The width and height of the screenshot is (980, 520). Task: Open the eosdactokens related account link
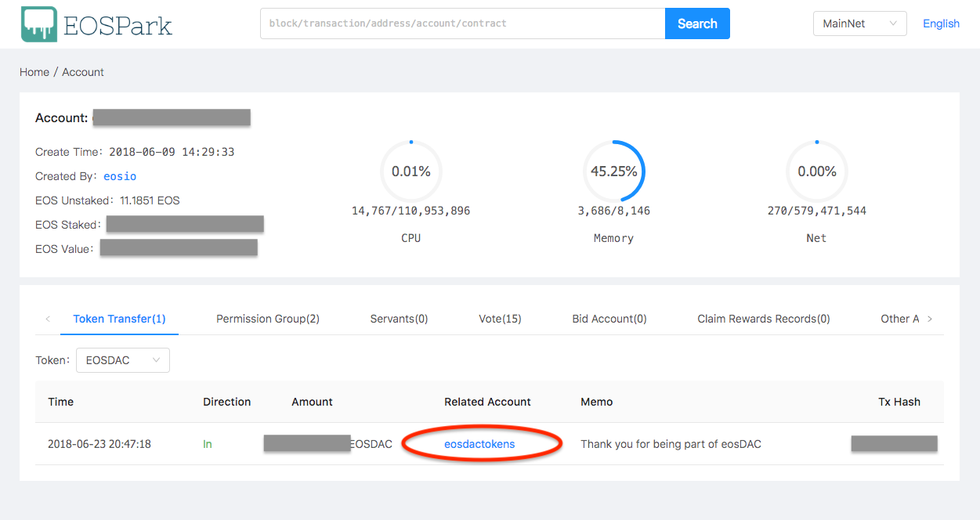tap(479, 444)
